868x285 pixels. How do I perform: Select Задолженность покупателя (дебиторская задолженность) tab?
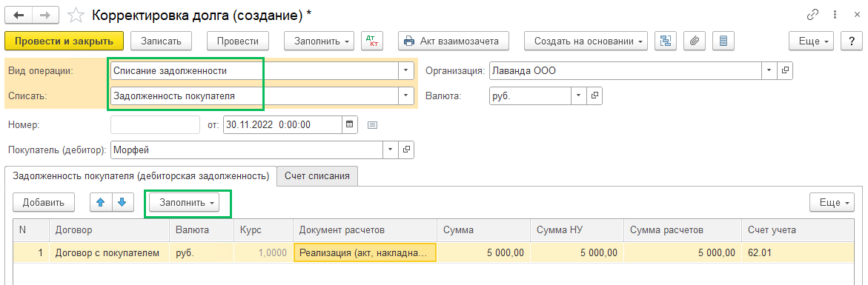(x=141, y=176)
